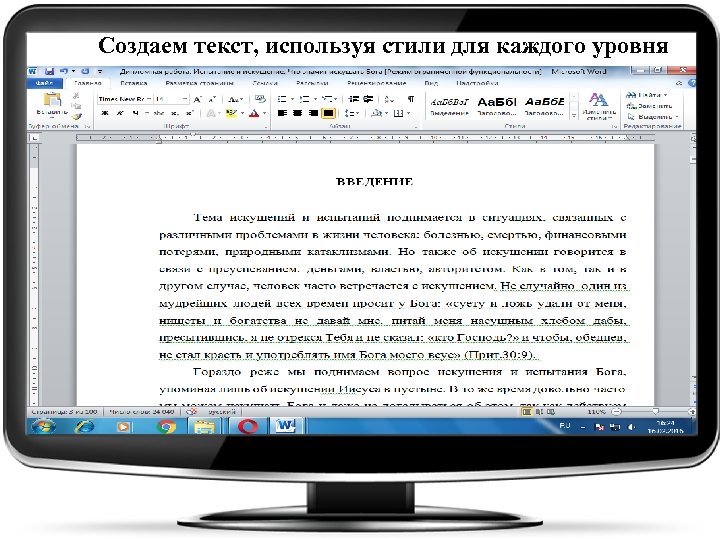
Task: Click the Decrease Indent icon
Action: (x=353, y=99)
